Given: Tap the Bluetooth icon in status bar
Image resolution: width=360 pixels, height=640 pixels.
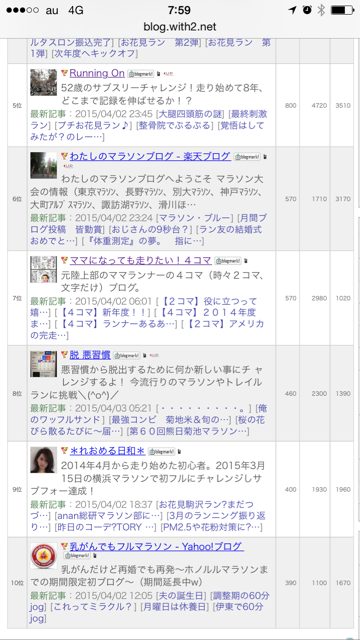Looking at the screenshot, I should pyautogui.click(x=321, y=10).
